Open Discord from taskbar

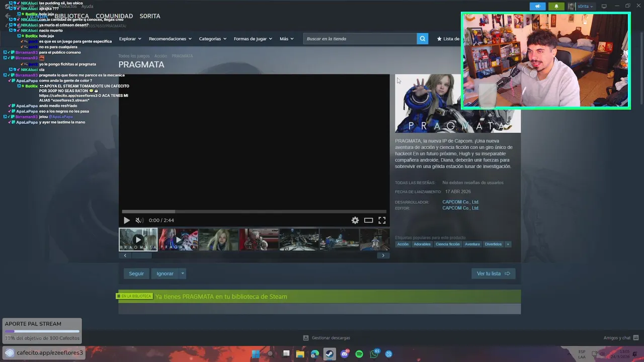[345, 354]
